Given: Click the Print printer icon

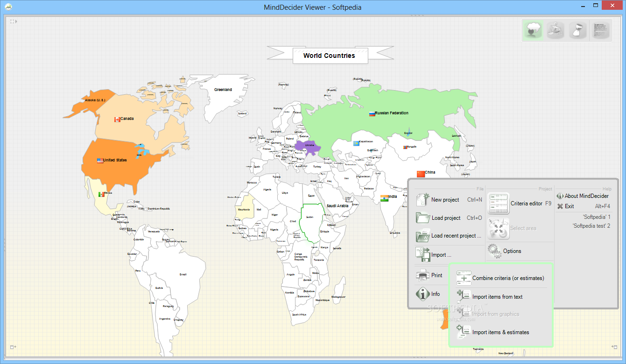Looking at the screenshot, I should pos(423,275).
